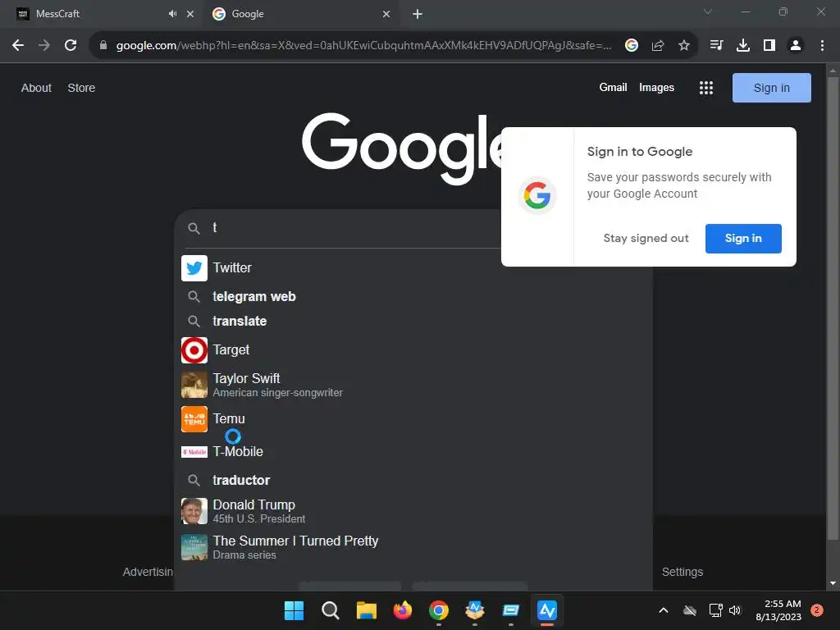
Task: Select the Twitter suggestion
Action: pyautogui.click(x=413, y=268)
